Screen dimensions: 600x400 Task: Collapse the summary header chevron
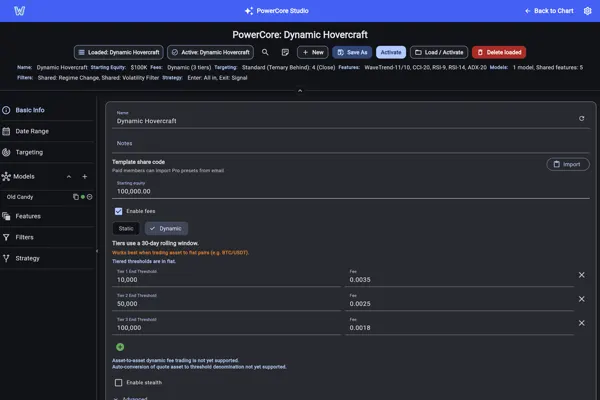[300, 91]
